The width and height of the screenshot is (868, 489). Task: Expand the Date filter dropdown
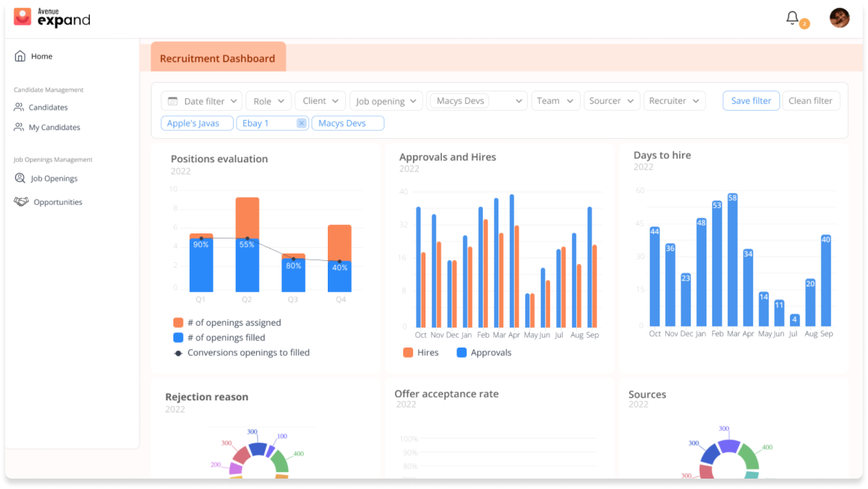201,101
